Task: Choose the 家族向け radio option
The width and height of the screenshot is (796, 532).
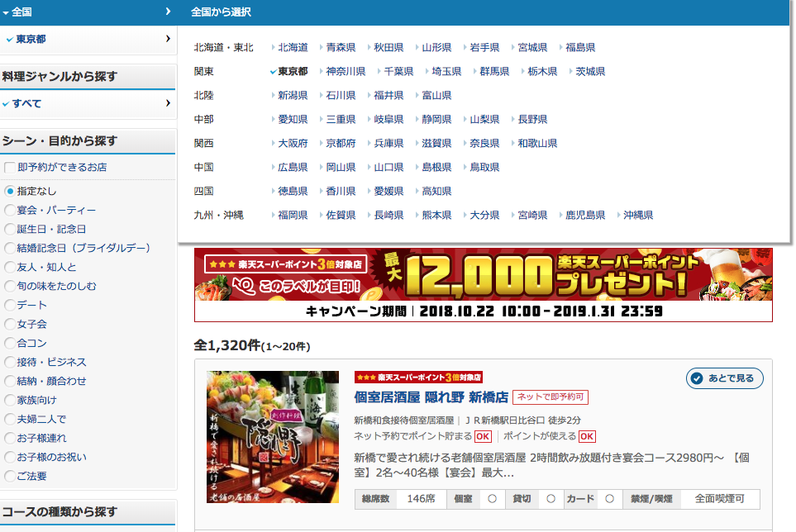Action: tap(10, 400)
